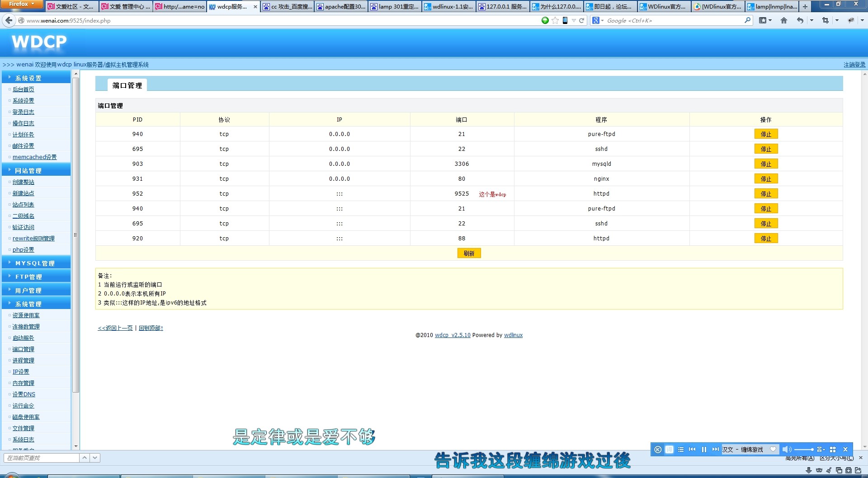
Task: Expand the MYSQL管理 sidebar section
Action: (36, 263)
